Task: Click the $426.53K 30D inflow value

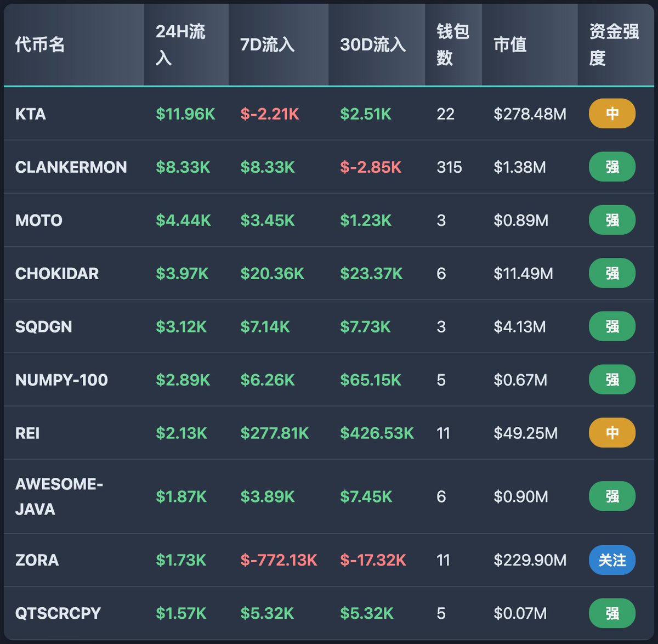Action: click(x=377, y=433)
